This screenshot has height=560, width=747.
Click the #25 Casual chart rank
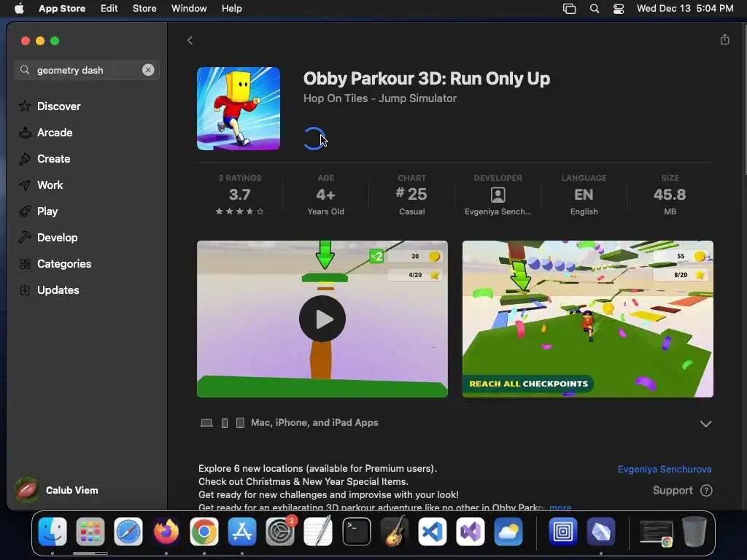pyautogui.click(x=411, y=194)
